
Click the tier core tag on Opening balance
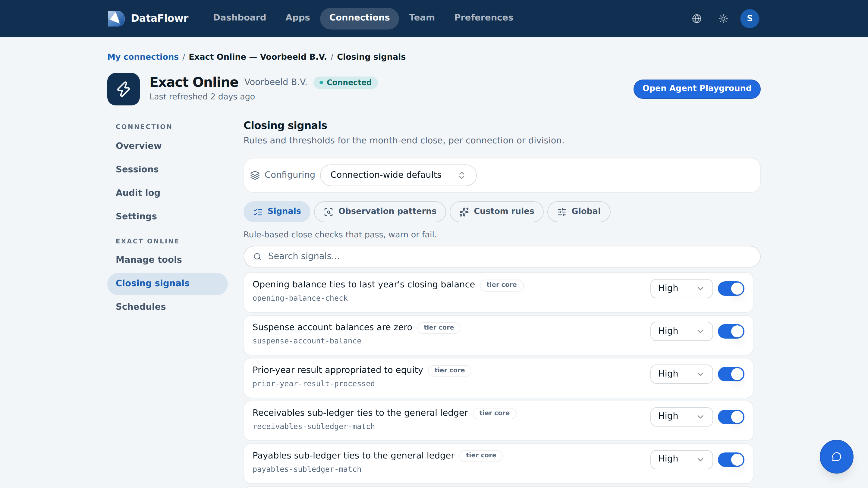(502, 285)
